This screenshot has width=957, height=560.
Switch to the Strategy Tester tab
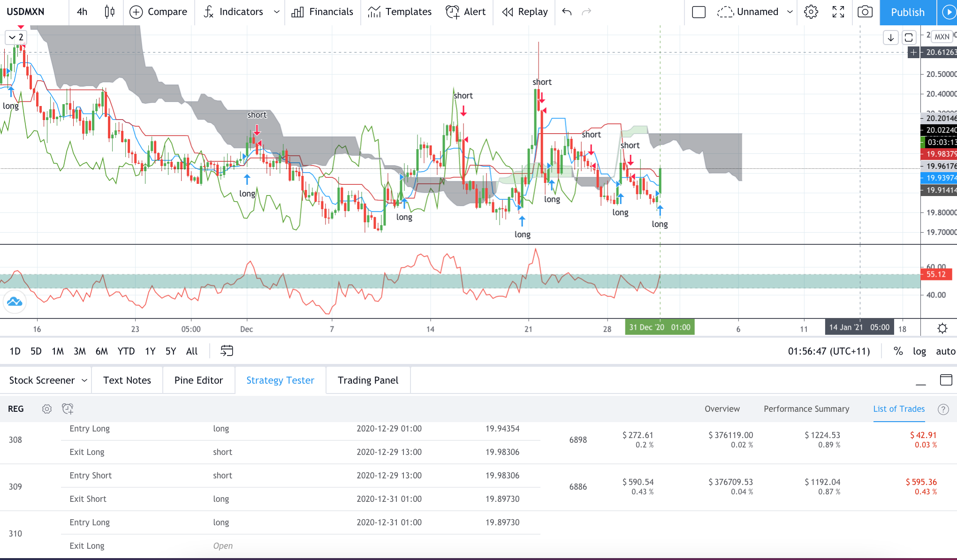pyautogui.click(x=280, y=380)
